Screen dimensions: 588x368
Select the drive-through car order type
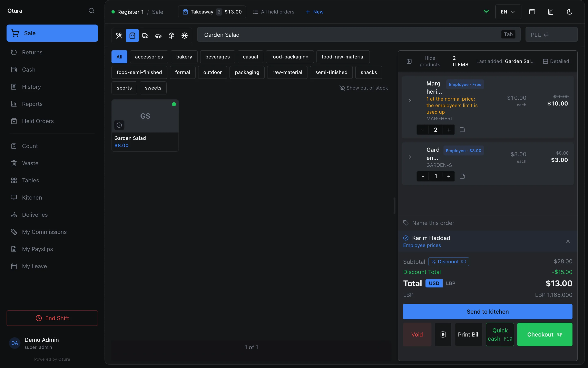tap(158, 36)
